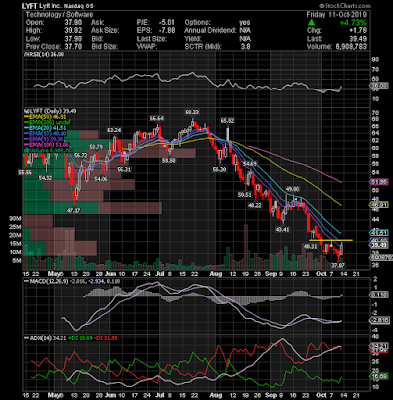Image resolution: width=393 pixels, height=400 pixels.
Task: Click the 65.92 price annotation in August
Action: 227,121
